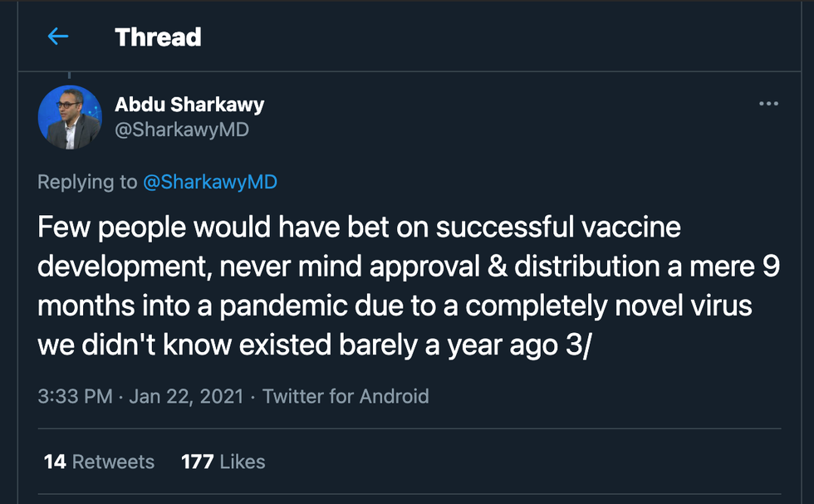
Task: Click the thread connector line above avatar
Action: [70, 76]
